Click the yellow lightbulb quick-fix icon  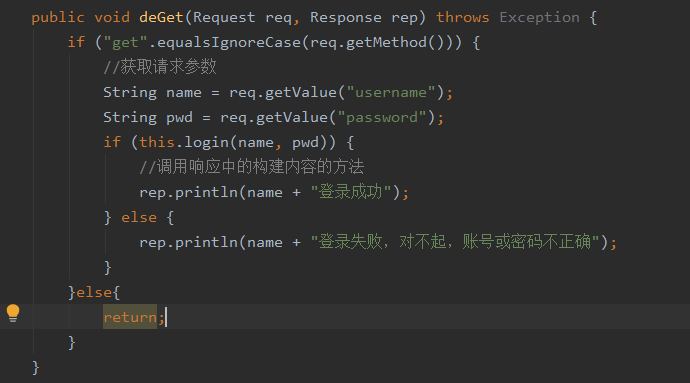[x=13, y=313]
